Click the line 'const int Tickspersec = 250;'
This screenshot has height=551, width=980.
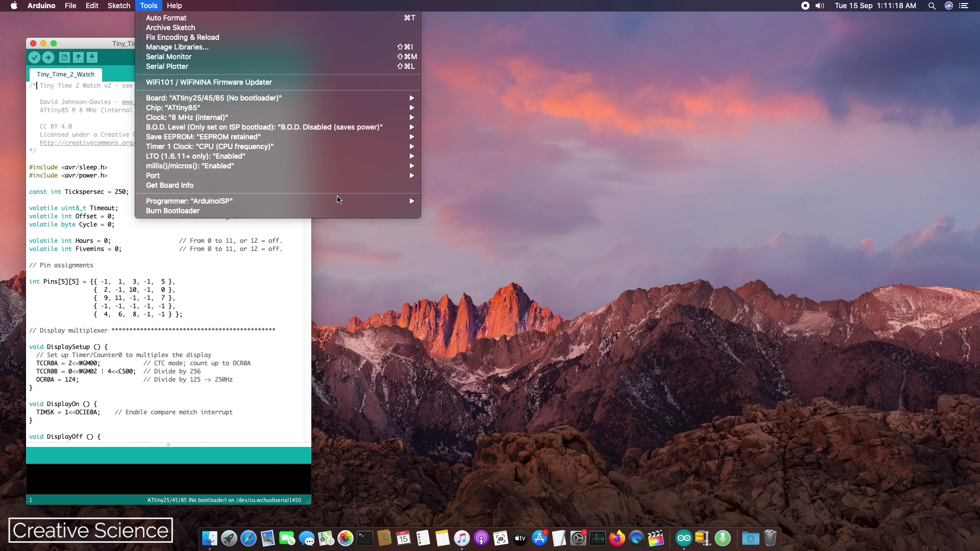[x=79, y=192]
